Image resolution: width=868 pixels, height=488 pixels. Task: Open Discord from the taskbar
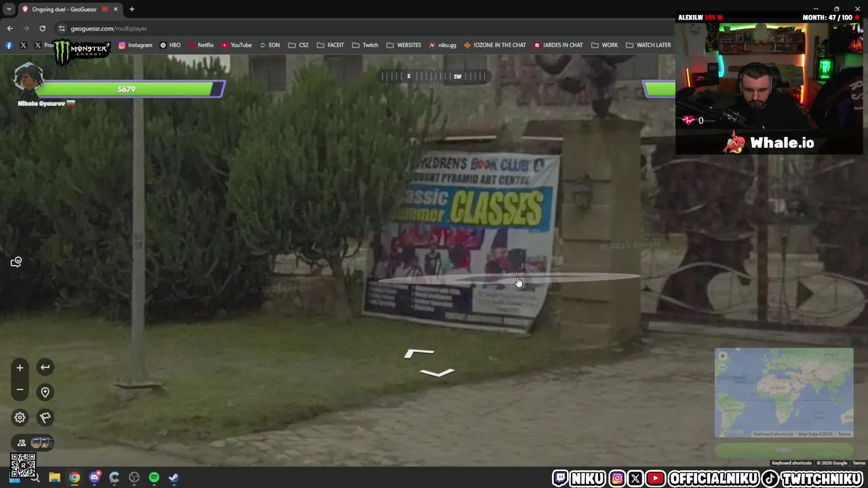(x=94, y=478)
